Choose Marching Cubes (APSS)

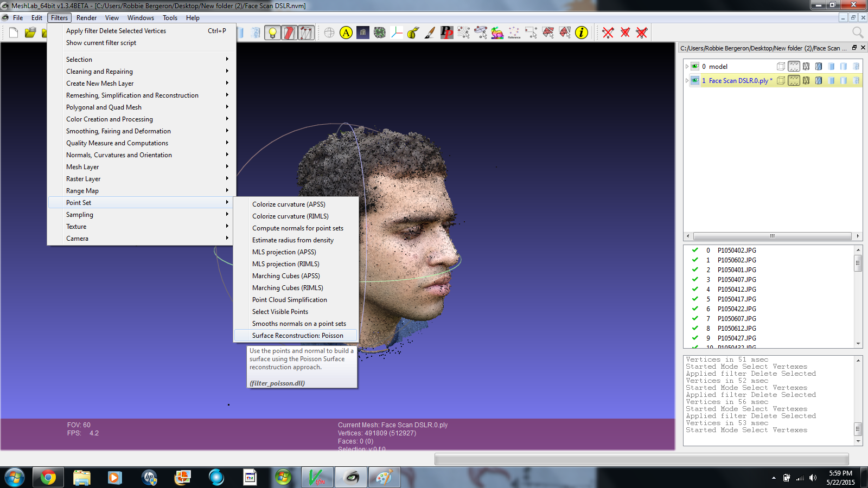(296, 275)
